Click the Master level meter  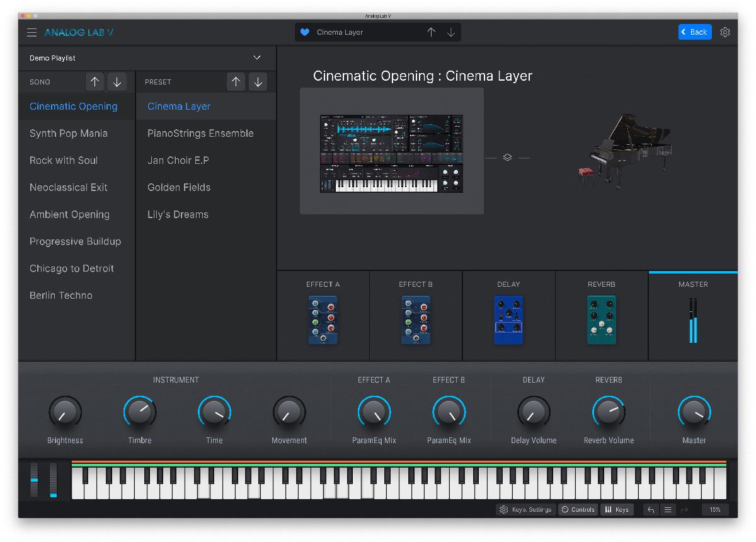(693, 320)
